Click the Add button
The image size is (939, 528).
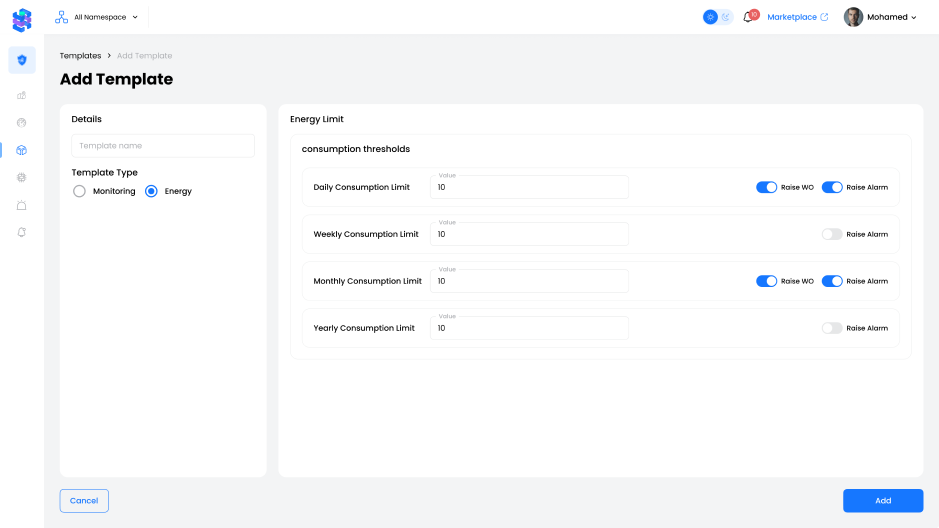tap(882, 501)
